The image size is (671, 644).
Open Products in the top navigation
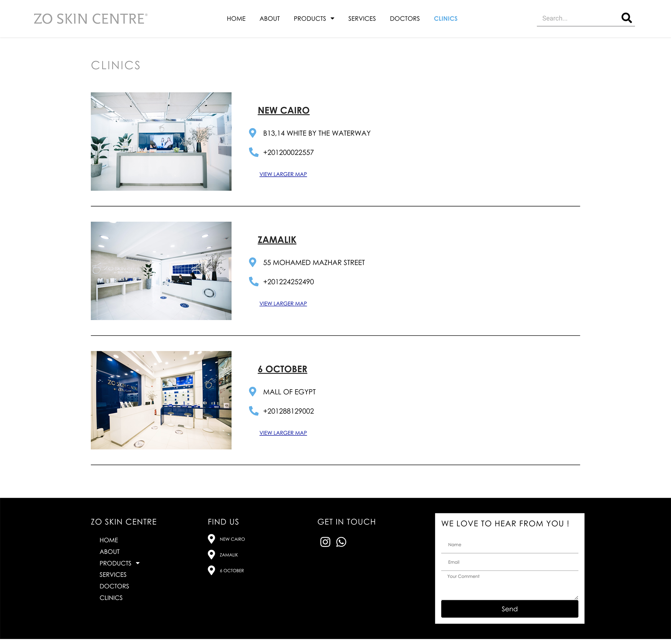pos(310,18)
